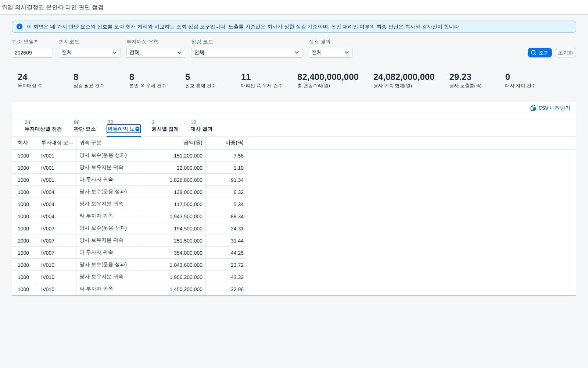The width and height of the screenshot is (588, 368).
Task: Click the 귀속 구분 column header
Action: click(108, 143)
